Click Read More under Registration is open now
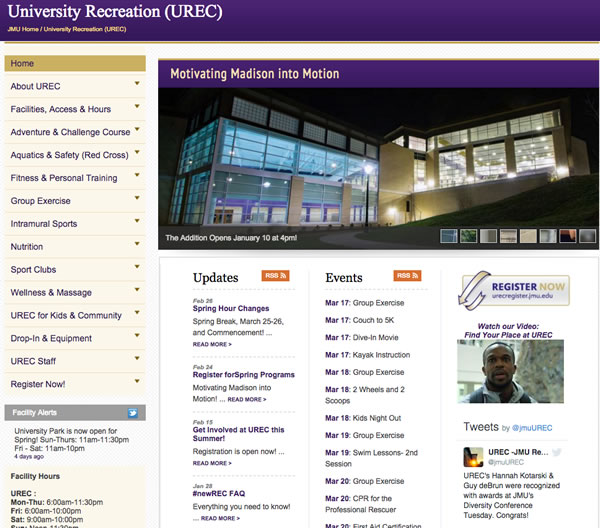 pos(212,463)
